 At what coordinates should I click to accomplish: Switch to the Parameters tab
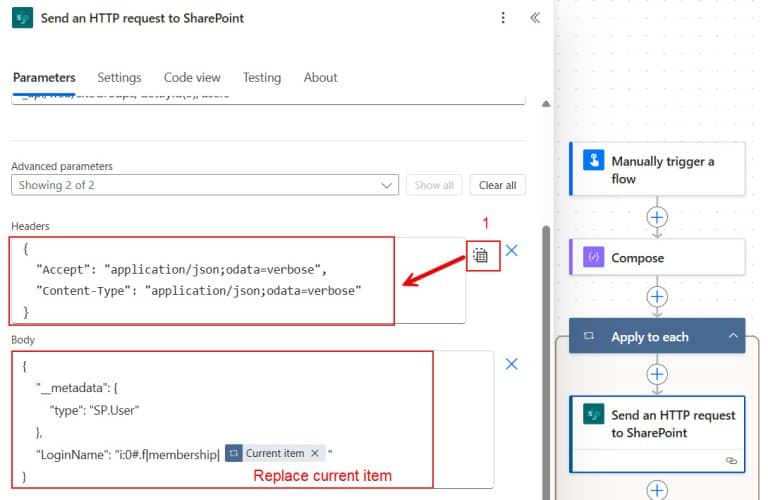click(x=44, y=77)
